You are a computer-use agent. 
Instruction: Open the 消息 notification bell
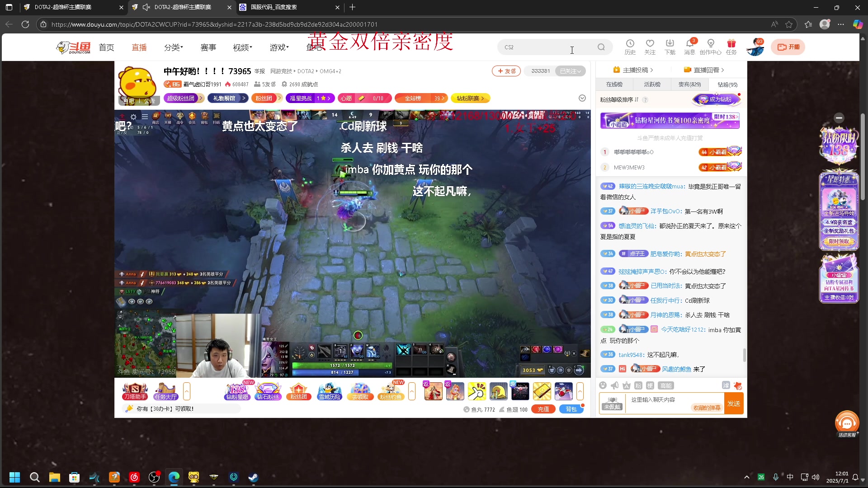click(x=689, y=47)
